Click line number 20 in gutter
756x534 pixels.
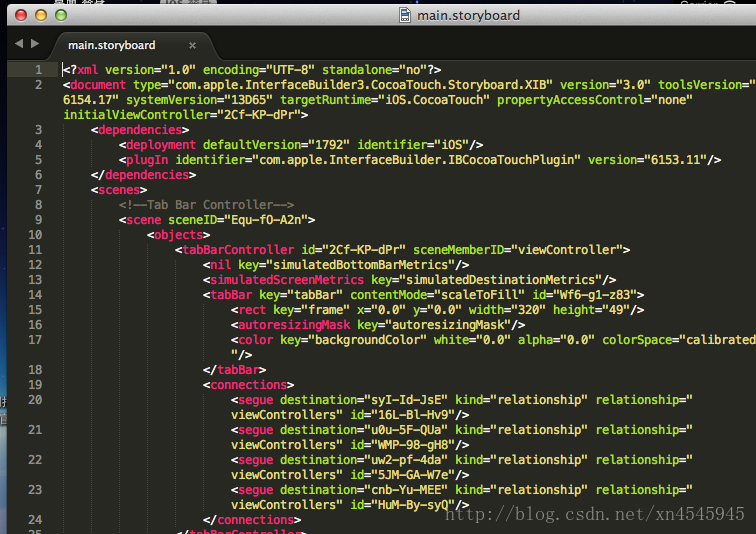pos(35,400)
